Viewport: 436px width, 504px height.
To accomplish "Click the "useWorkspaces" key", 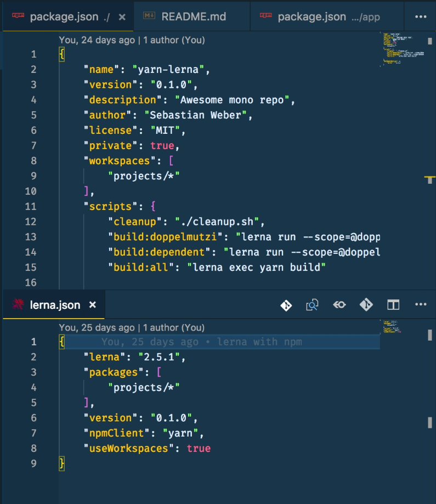I will 129,449.
